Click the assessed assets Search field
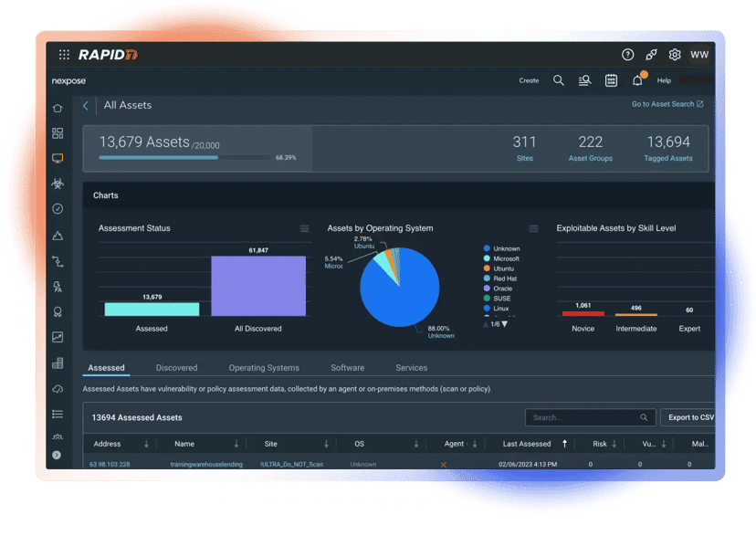Image resolution: width=756 pixels, height=536 pixels. pos(590,417)
